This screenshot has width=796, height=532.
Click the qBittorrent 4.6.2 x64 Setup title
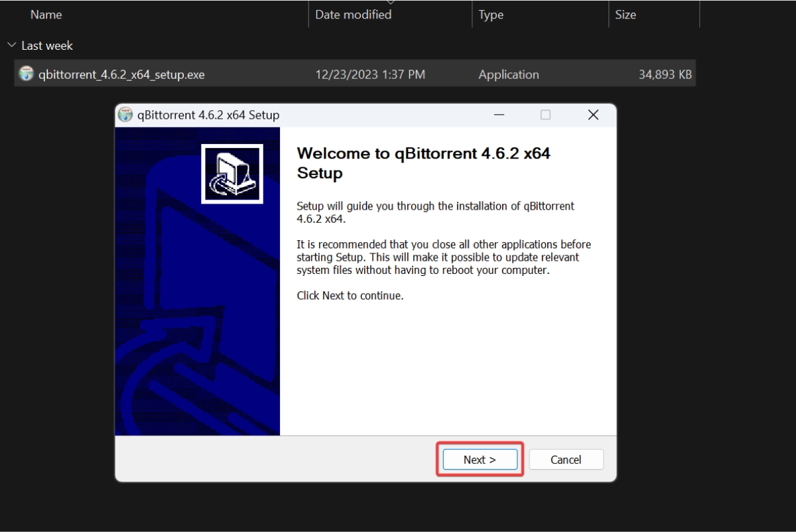coord(208,115)
